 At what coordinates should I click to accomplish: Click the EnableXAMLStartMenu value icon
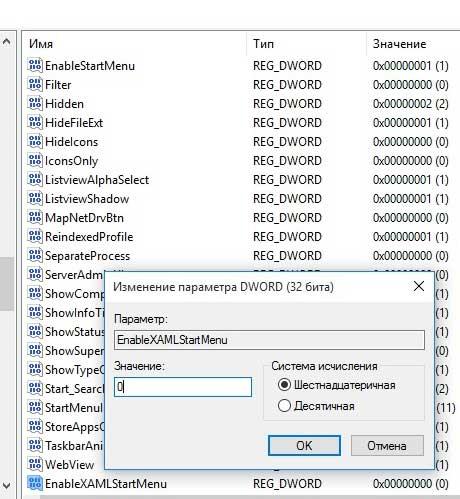point(35,483)
